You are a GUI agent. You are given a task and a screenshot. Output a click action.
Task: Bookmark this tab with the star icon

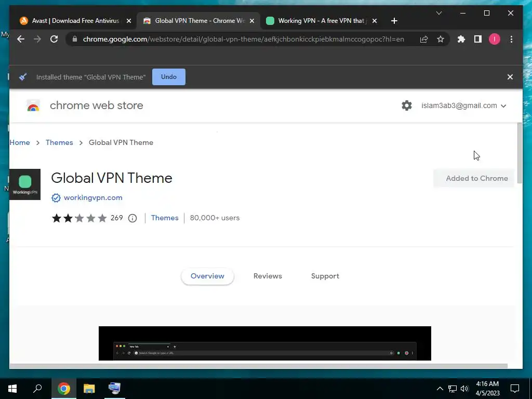click(441, 39)
